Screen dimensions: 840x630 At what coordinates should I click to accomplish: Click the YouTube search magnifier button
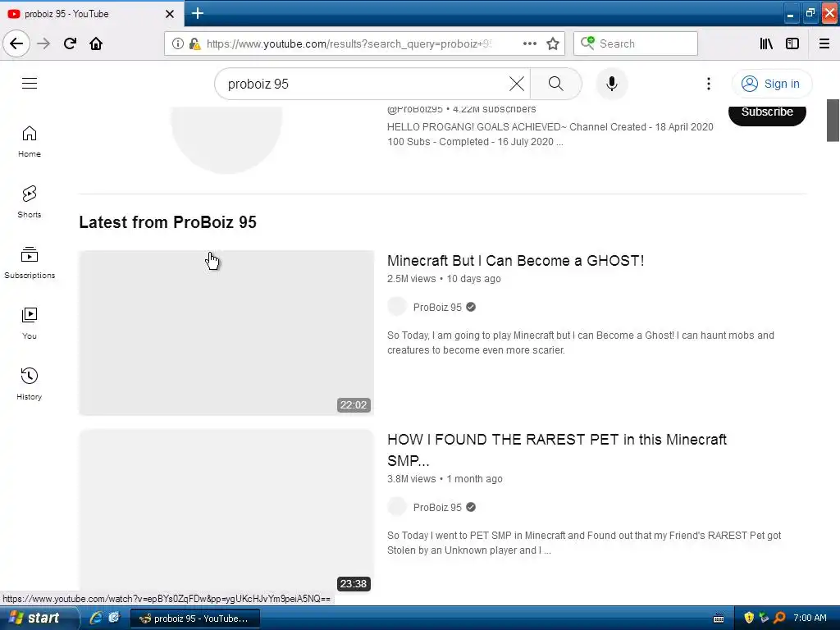click(556, 84)
